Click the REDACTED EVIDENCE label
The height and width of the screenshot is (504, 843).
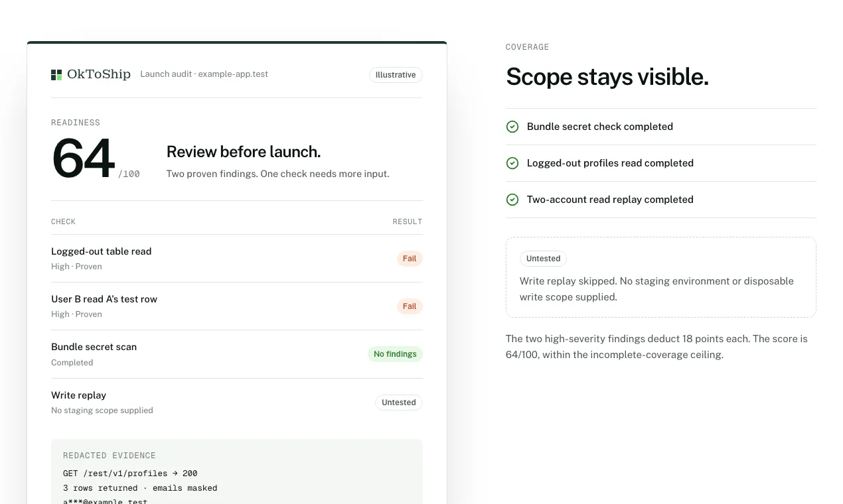110,456
